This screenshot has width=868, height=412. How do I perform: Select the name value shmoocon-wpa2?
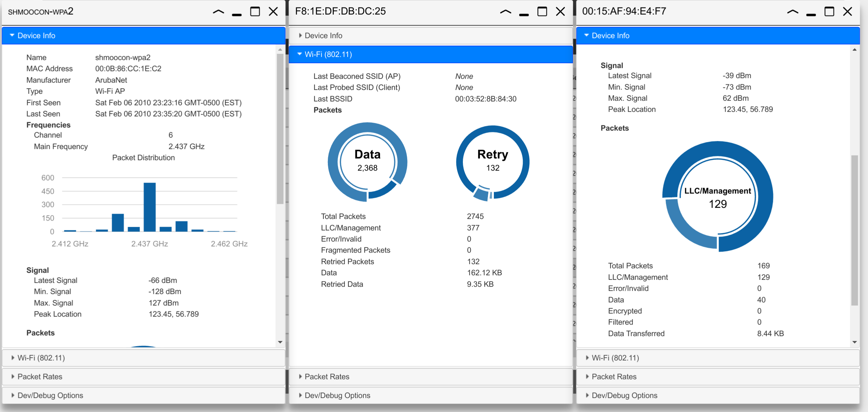click(123, 57)
